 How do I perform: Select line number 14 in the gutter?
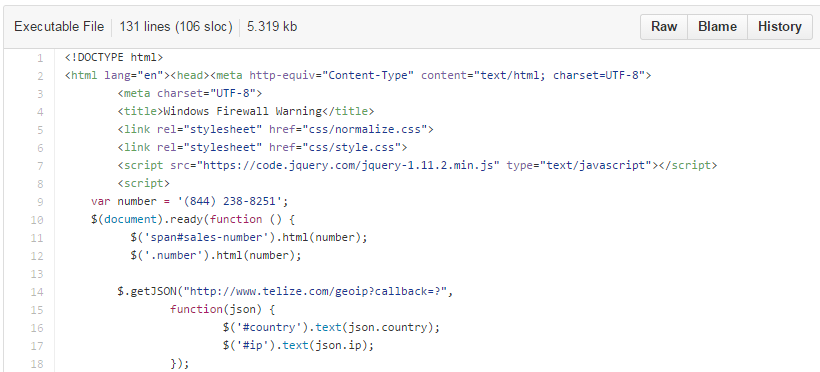pyautogui.click(x=37, y=291)
